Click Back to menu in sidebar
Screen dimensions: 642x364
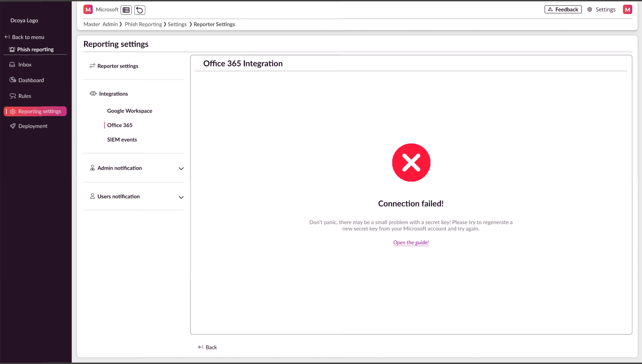tap(28, 37)
